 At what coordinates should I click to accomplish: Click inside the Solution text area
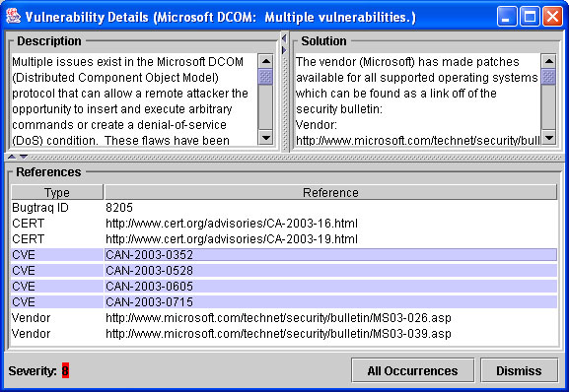(417, 100)
